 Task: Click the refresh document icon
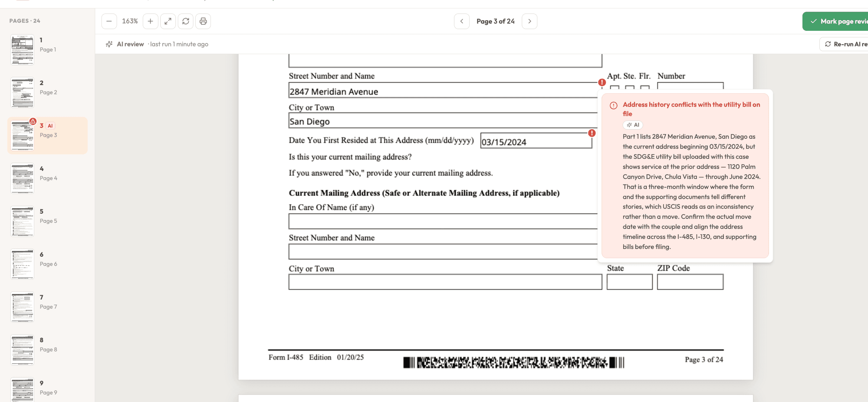[x=186, y=21]
